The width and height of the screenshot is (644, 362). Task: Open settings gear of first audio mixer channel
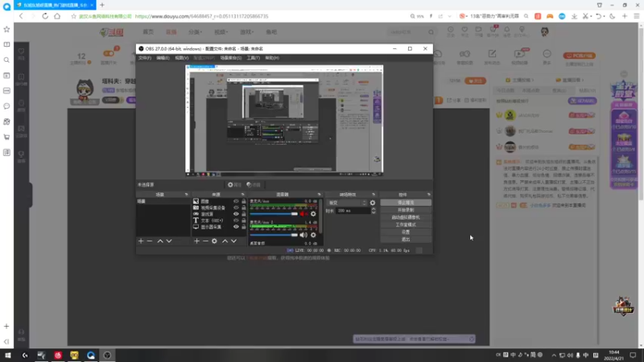pyautogui.click(x=313, y=214)
